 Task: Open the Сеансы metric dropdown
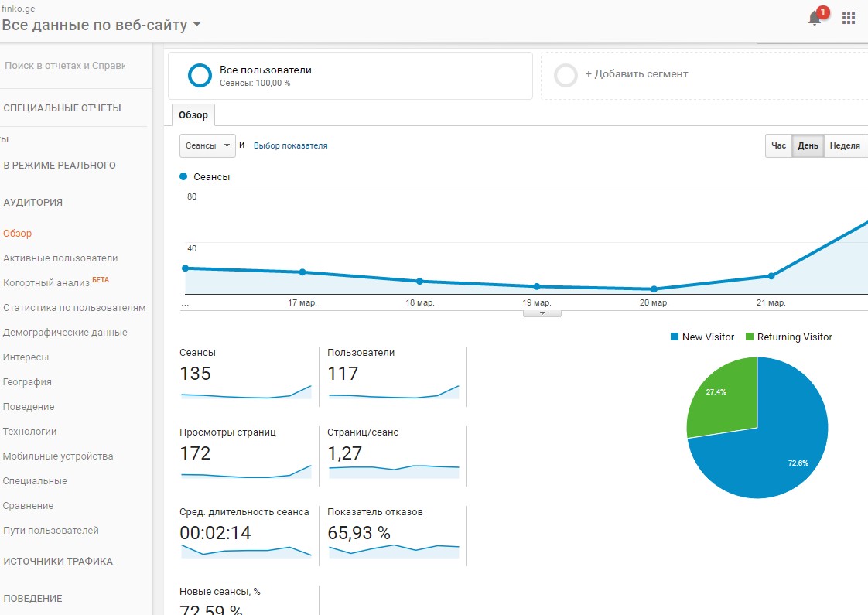[x=207, y=145]
